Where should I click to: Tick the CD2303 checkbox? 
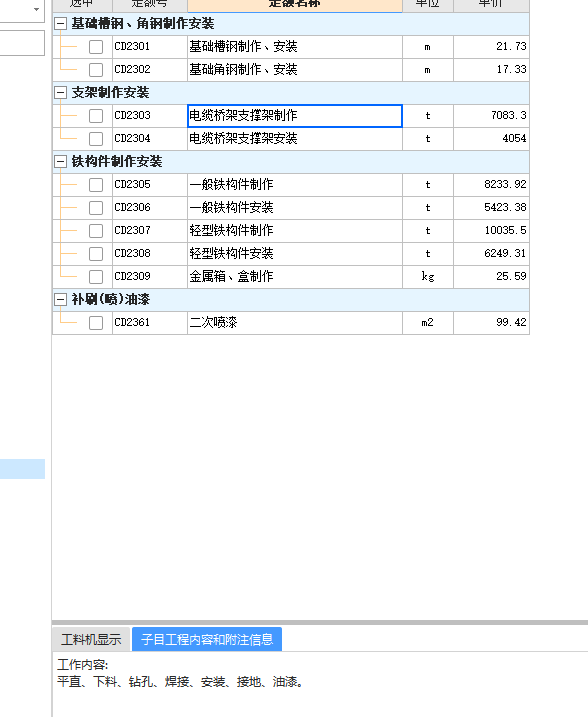(x=96, y=116)
